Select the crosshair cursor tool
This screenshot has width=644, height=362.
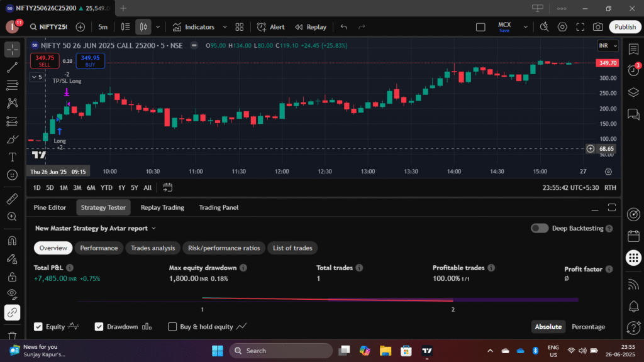[x=13, y=50]
